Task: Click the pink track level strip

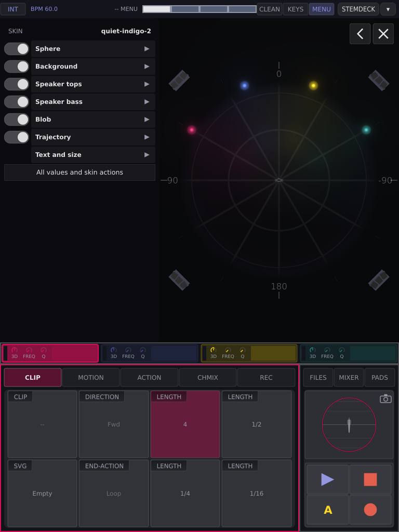Action: tap(75, 353)
